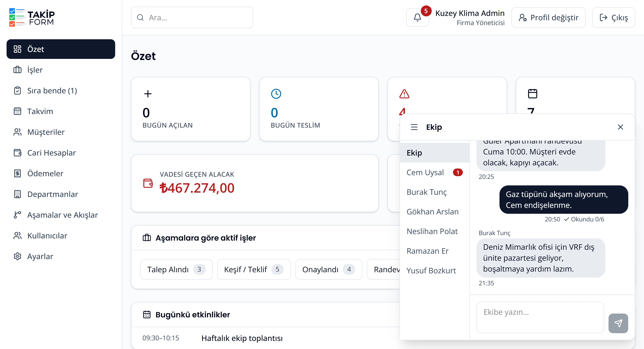This screenshot has height=349, width=644.
Task: Click the ₺467.274,00 overdue amount
Action: pos(197,188)
